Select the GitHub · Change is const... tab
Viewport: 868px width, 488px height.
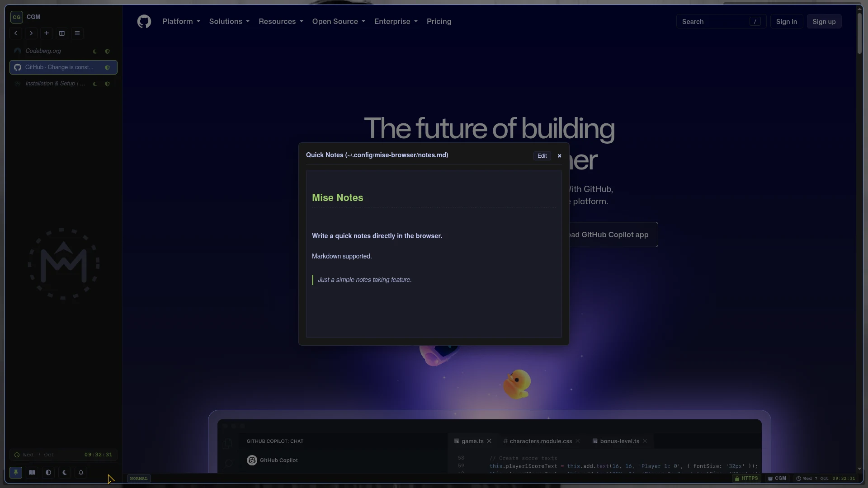coord(63,67)
